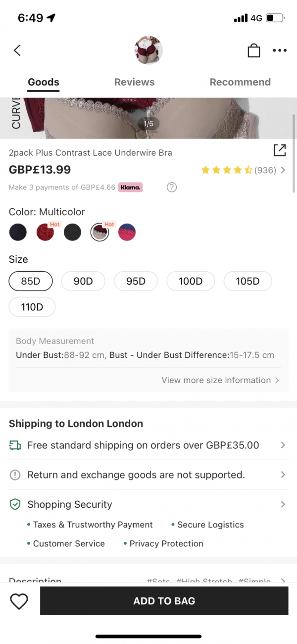Image resolution: width=297 pixels, height=644 pixels.
Task: Open the 936 reviews rating link
Action: click(265, 170)
